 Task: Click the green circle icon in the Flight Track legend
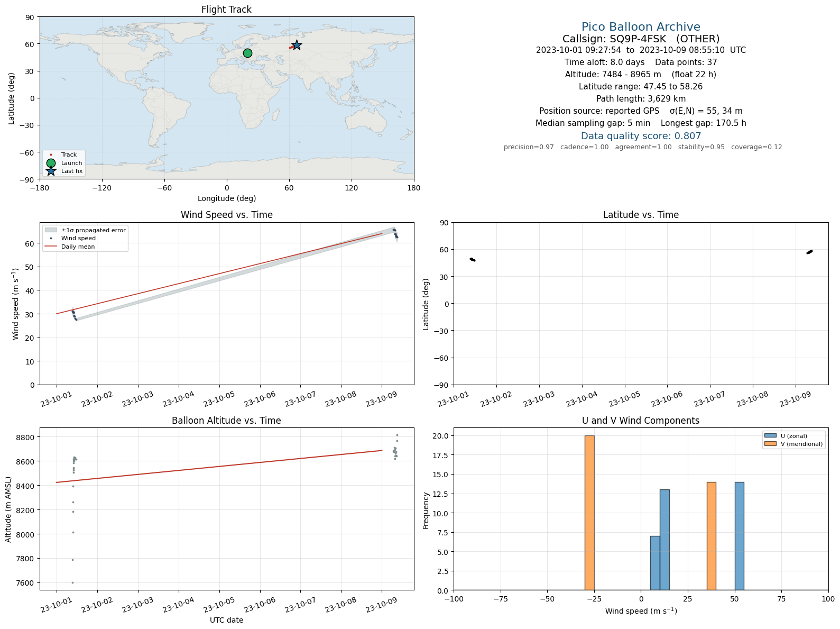point(51,163)
